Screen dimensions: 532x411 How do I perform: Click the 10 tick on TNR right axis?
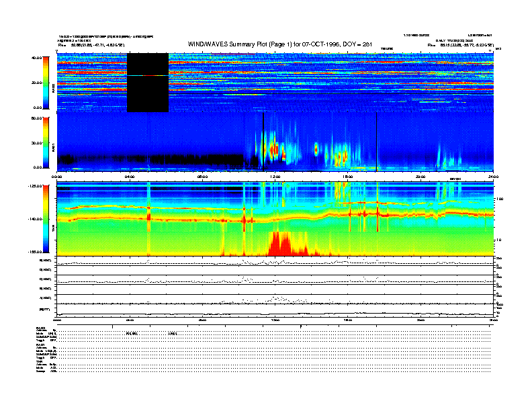point(498,240)
